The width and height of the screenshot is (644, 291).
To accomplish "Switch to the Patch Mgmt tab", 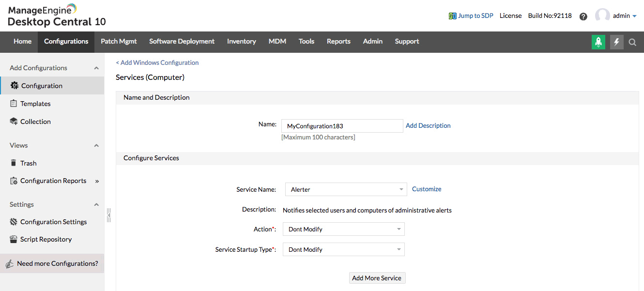I will (119, 42).
